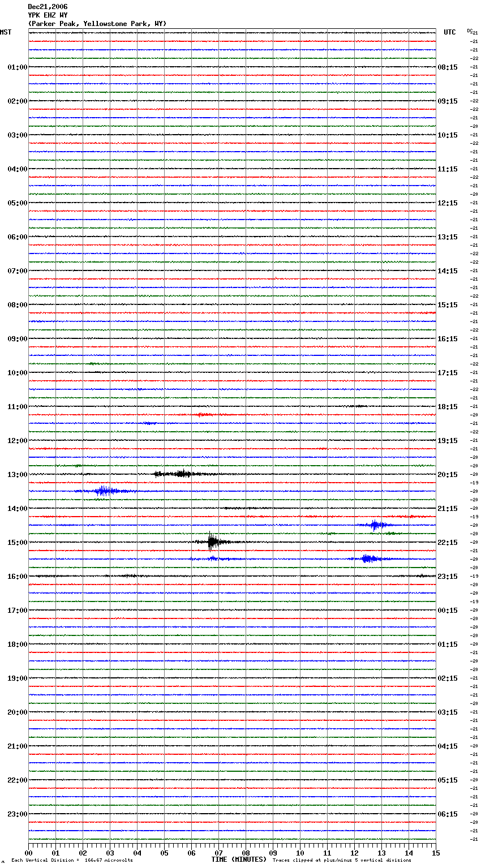Screen dimensions: 481x868
Task: Select the 14:00 MST row label
Action: (18, 509)
